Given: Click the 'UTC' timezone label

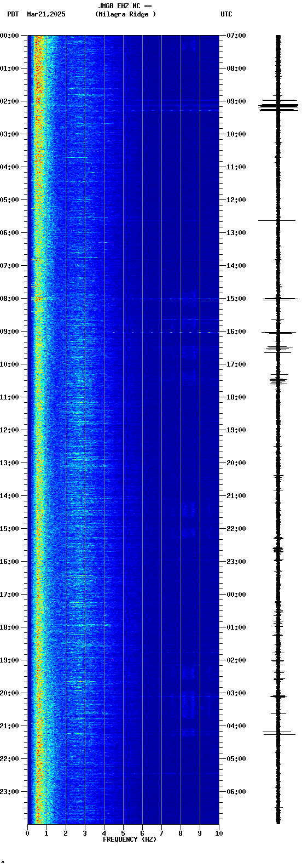Looking at the screenshot, I should point(226,14).
